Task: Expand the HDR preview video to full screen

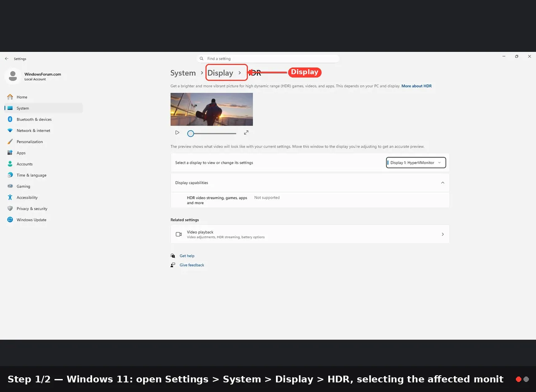Action: click(x=246, y=133)
